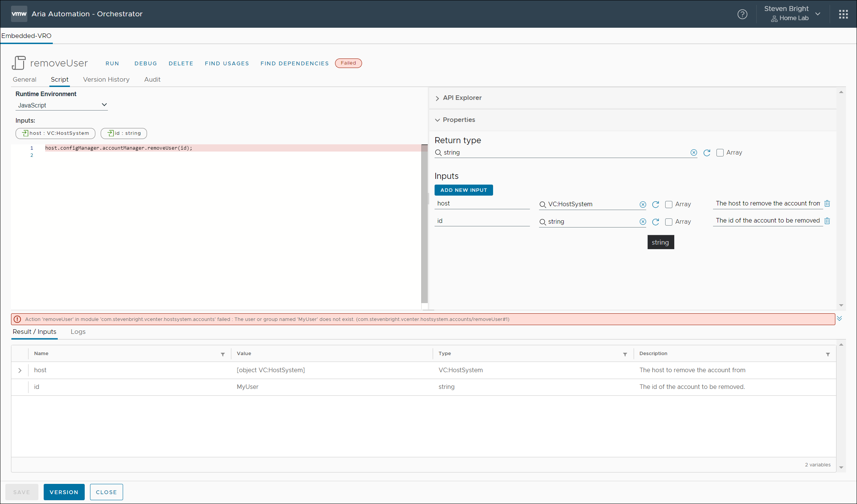Viewport: 857px width, 504px height.
Task: Click the id input name field
Action: 482,221
